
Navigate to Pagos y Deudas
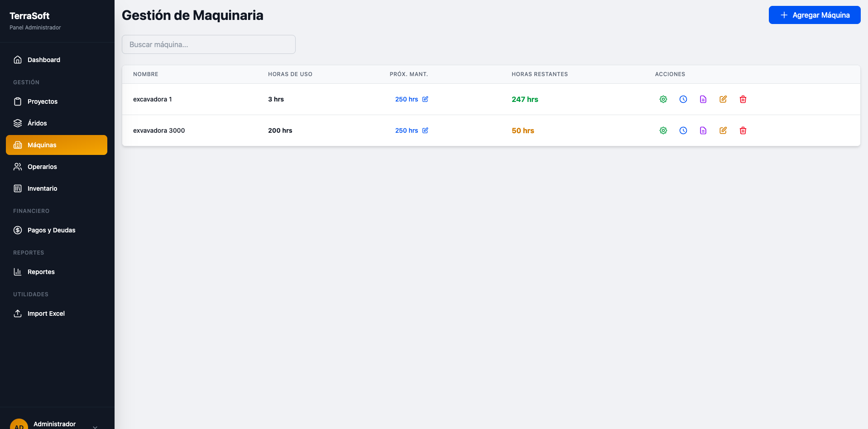coord(51,230)
